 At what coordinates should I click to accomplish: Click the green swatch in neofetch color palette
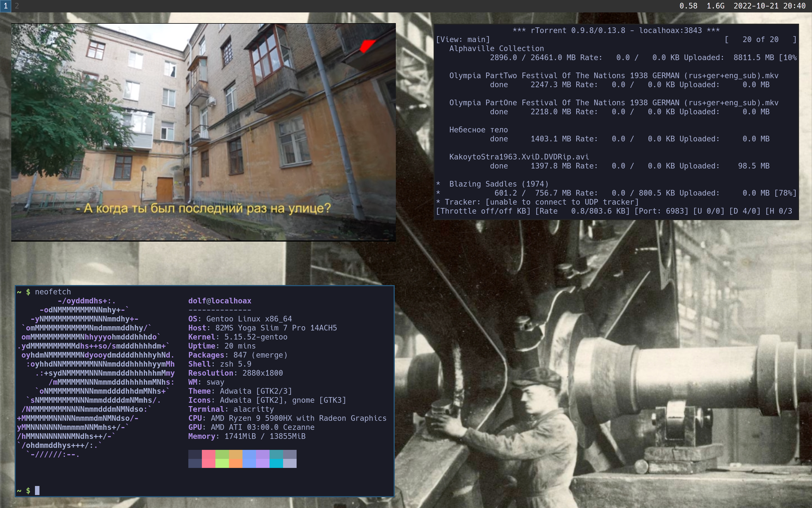tap(222, 459)
